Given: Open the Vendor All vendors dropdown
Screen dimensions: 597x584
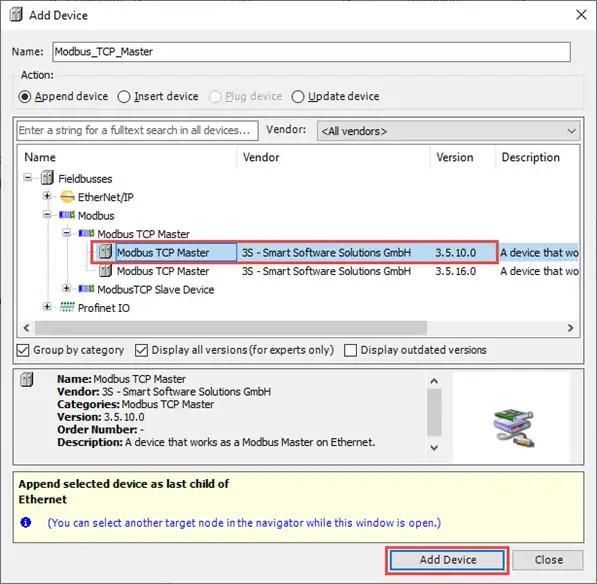Looking at the screenshot, I should (448, 131).
